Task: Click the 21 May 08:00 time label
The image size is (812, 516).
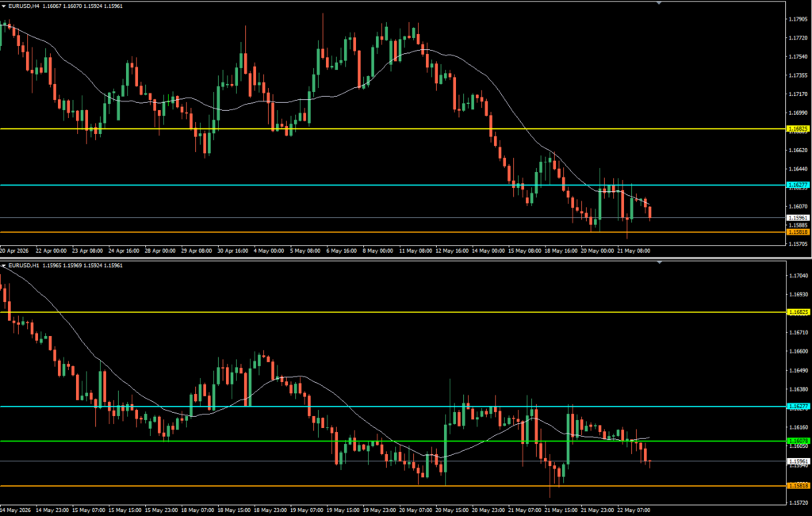Action: [x=634, y=250]
